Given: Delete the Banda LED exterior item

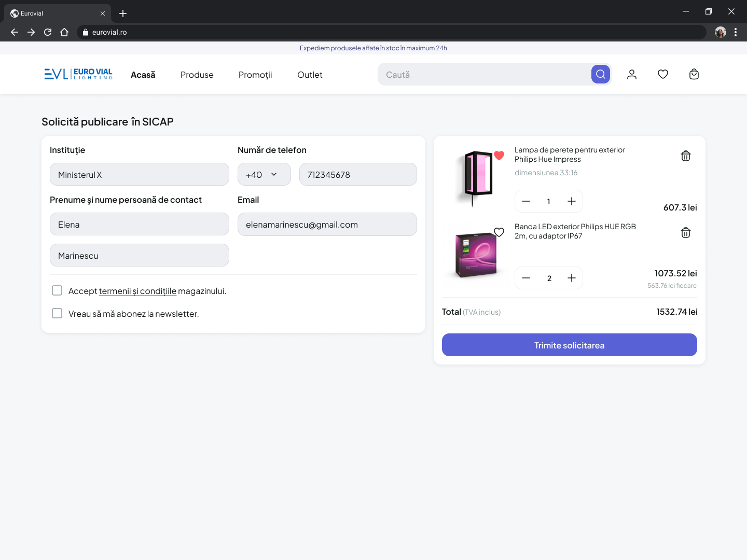Looking at the screenshot, I should click(686, 233).
